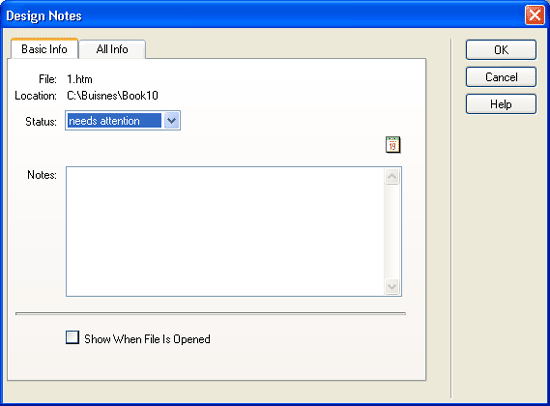Open the All Info tab
The image size is (550, 406).
click(x=112, y=49)
